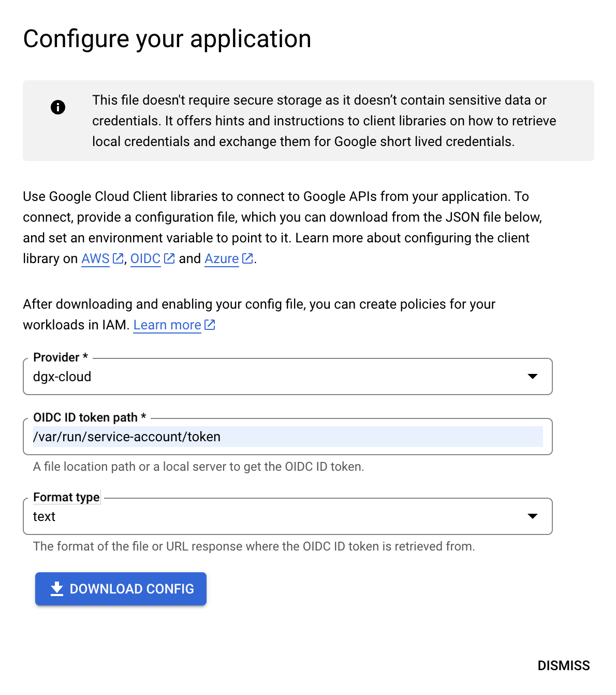Dismiss the configure application dialog
This screenshot has width=616, height=695.
click(x=563, y=665)
